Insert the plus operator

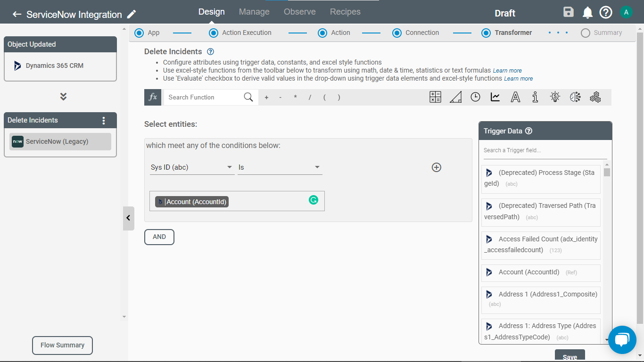pos(266,98)
